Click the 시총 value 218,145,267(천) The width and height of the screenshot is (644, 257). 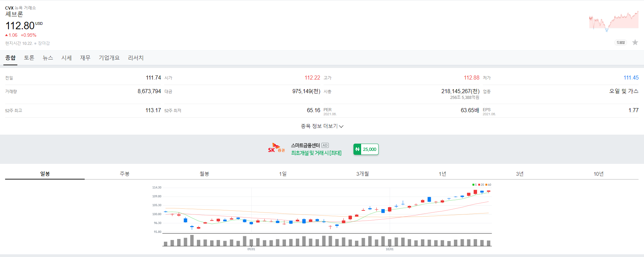(x=460, y=91)
